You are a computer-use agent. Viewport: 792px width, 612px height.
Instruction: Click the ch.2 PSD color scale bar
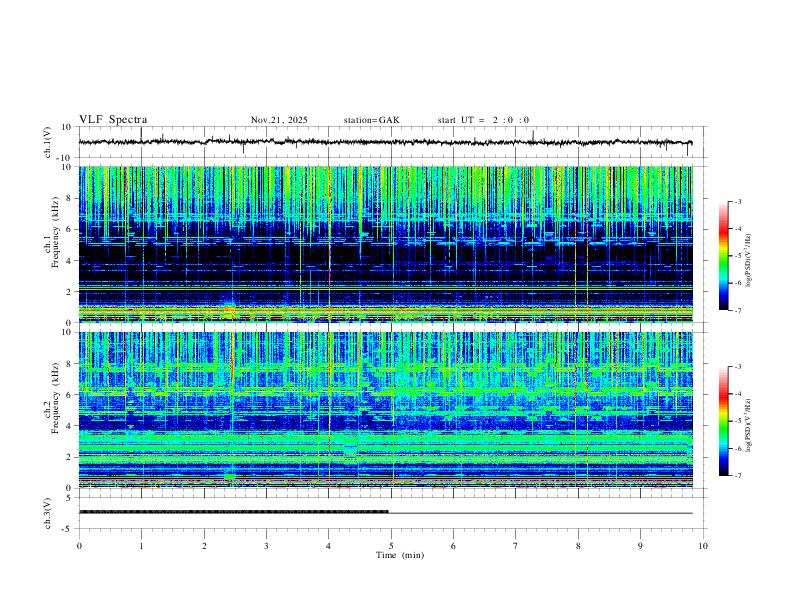click(723, 421)
